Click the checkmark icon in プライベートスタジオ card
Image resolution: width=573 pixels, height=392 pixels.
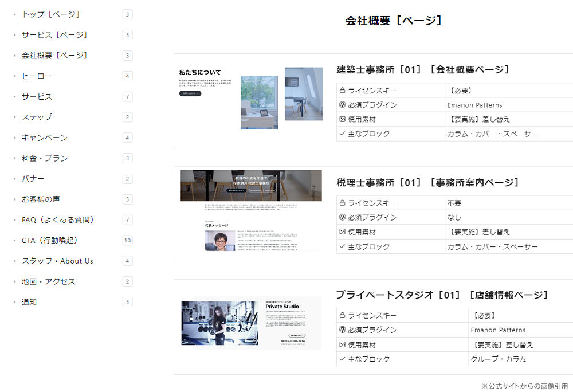(342, 359)
